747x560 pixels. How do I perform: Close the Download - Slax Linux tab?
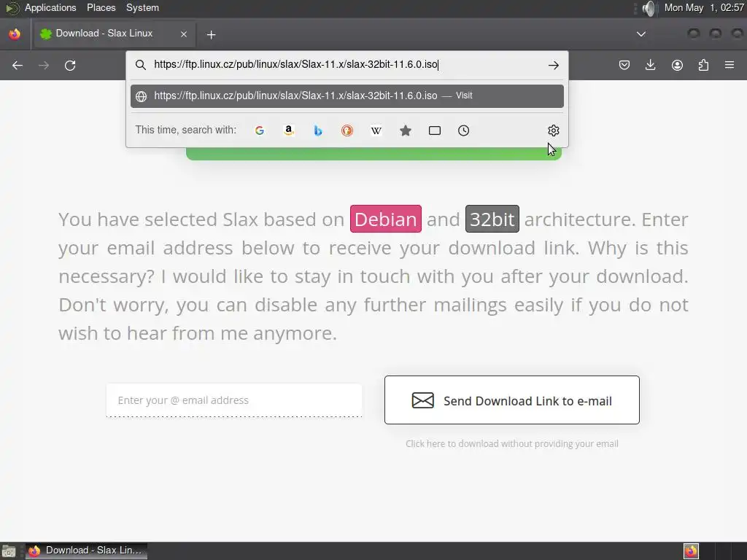(184, 34)
